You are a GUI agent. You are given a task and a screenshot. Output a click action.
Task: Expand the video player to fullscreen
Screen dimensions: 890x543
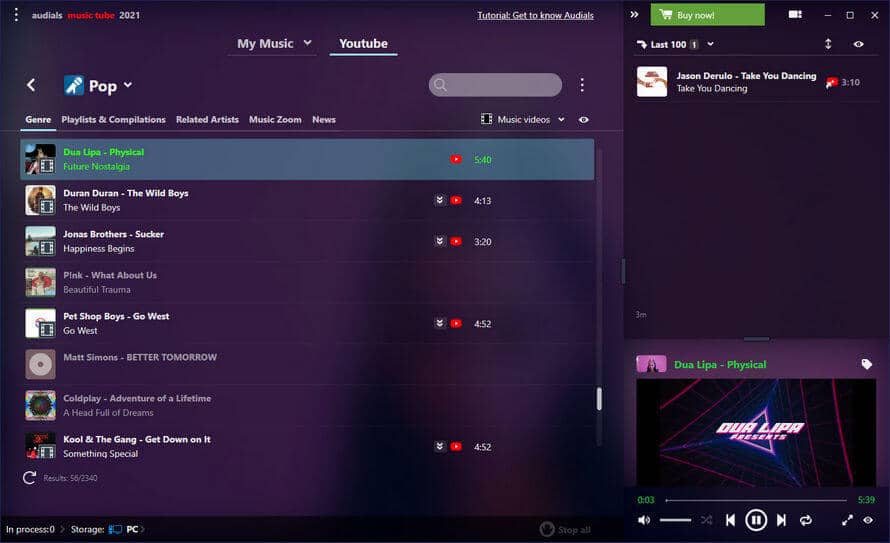(847, 520)
